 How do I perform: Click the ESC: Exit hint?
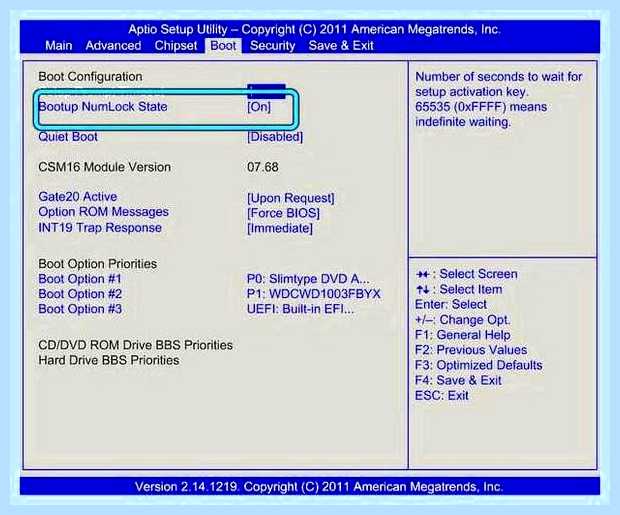(442, 396)
